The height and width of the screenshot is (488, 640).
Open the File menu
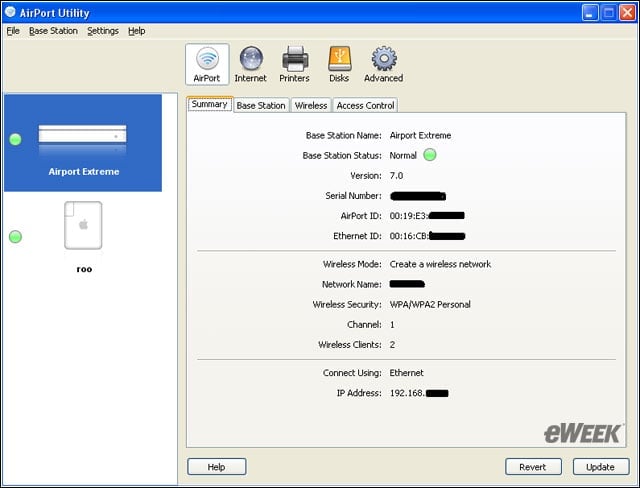[13, 31]
